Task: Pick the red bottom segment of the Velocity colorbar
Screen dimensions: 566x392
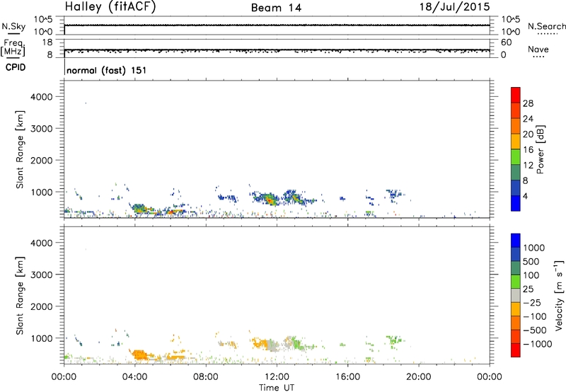Action: [x=516, y=350]
